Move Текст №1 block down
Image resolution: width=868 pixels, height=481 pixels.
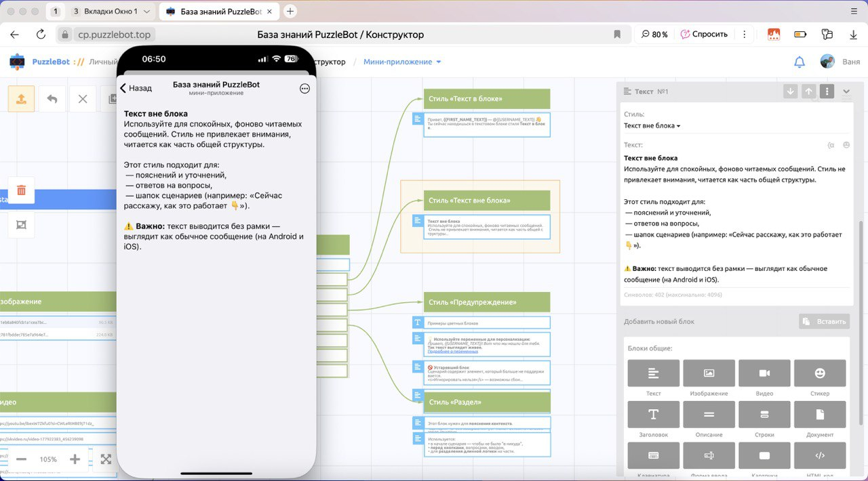coord(790,91)
